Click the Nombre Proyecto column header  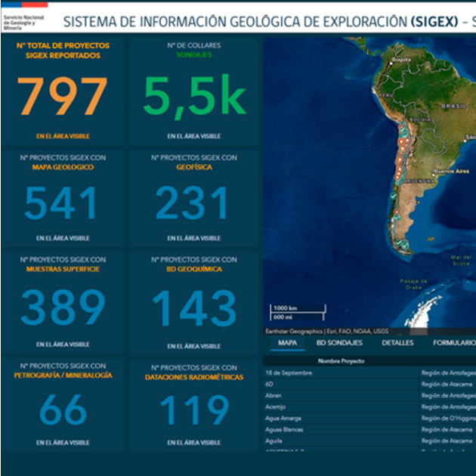pos(341,361)
